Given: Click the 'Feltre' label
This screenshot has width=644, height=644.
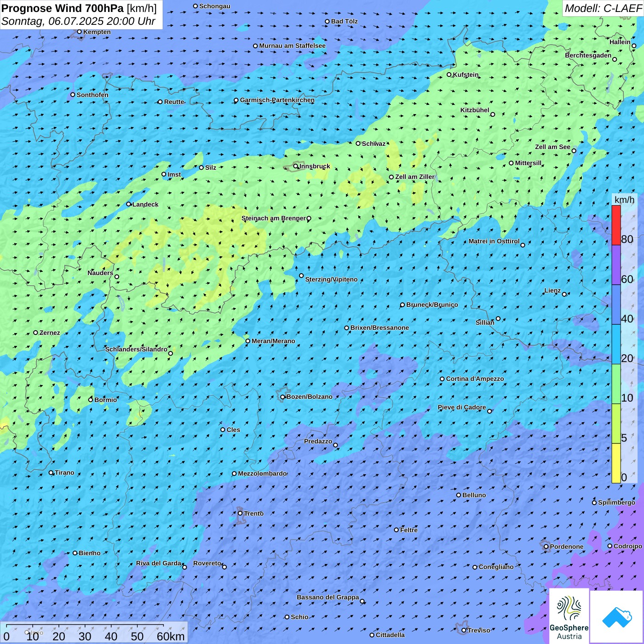Looking at the screenshot, I should pos(409,530).
